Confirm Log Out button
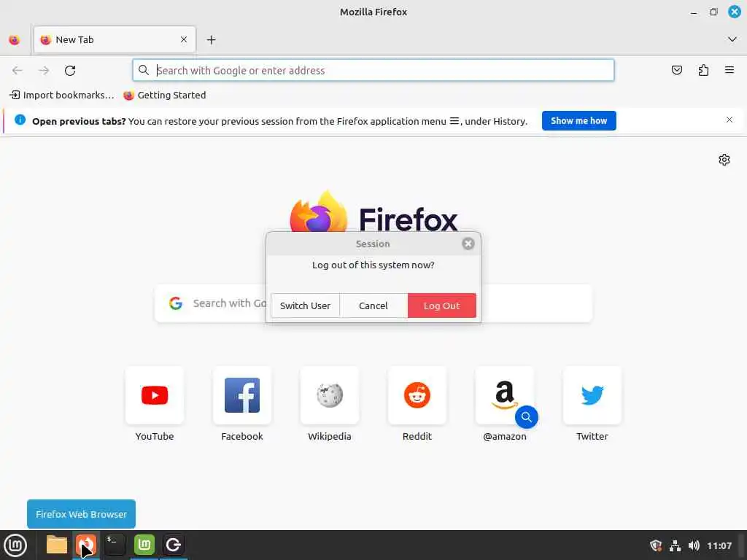The width and height of the screenshot is (747, 560). [x=441, y=306]
